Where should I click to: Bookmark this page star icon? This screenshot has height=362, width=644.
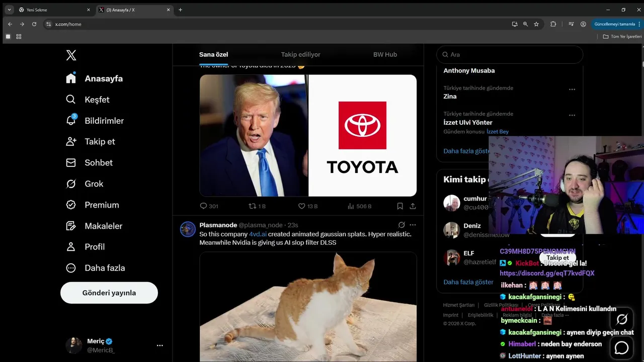536,24
